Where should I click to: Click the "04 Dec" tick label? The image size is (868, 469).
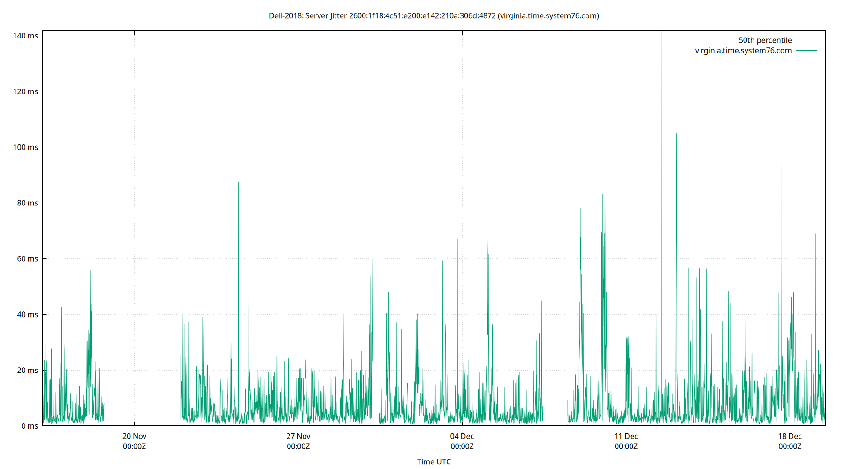point(463,436)
